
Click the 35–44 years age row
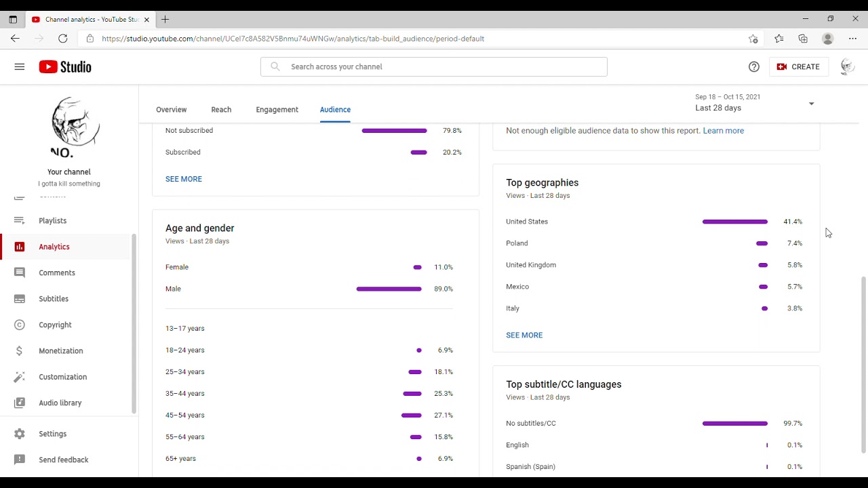click(309, 394)
